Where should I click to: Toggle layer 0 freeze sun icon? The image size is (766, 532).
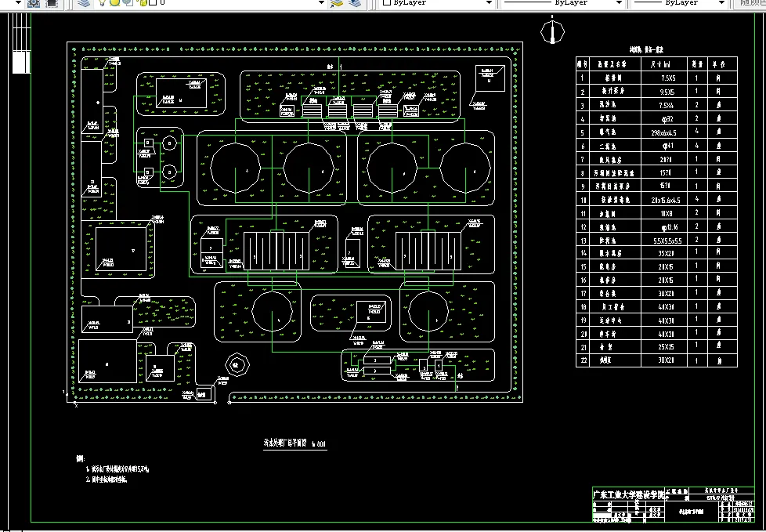pyautogui.click(x=115, y=2)
